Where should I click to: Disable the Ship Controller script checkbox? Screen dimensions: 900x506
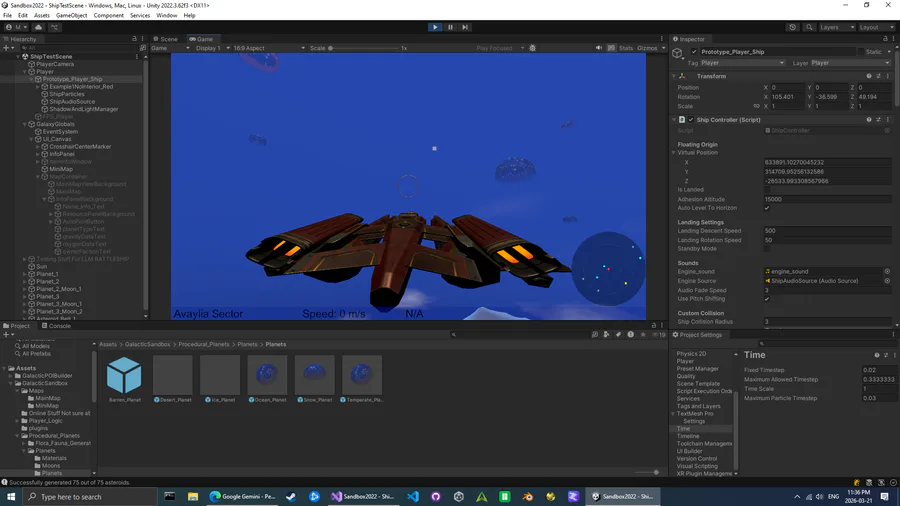[x=691, y=120]
